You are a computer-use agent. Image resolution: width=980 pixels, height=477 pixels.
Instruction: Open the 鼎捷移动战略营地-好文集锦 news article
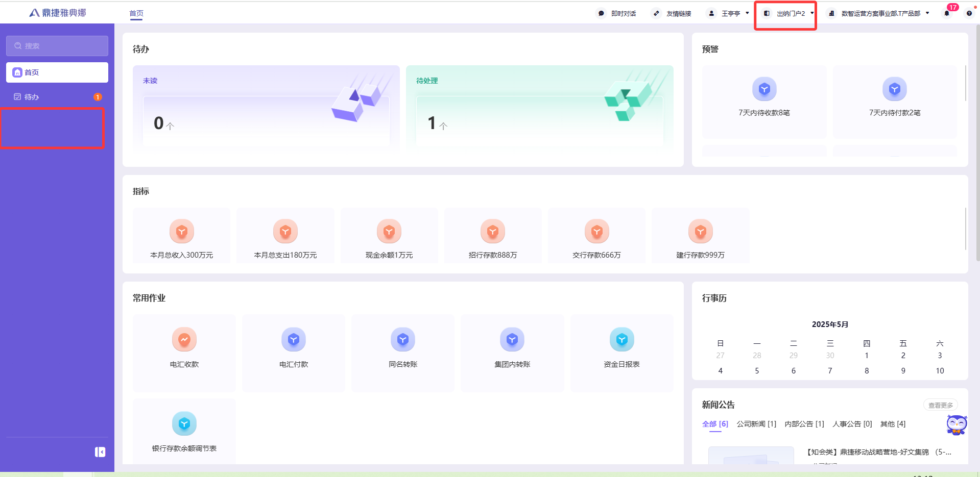click(x=879, y=452)
